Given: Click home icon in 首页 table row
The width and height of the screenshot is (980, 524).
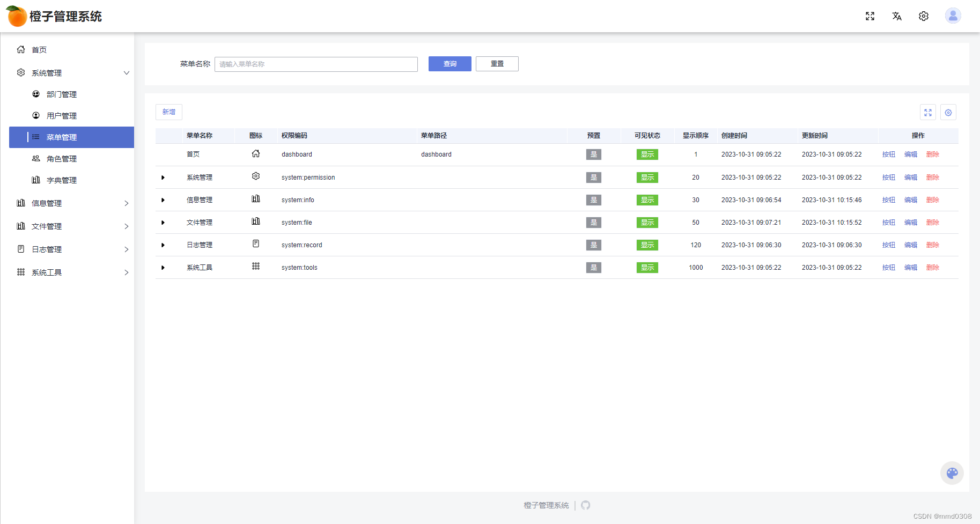Looking at the screenshot, I should (x=256, y=153).
